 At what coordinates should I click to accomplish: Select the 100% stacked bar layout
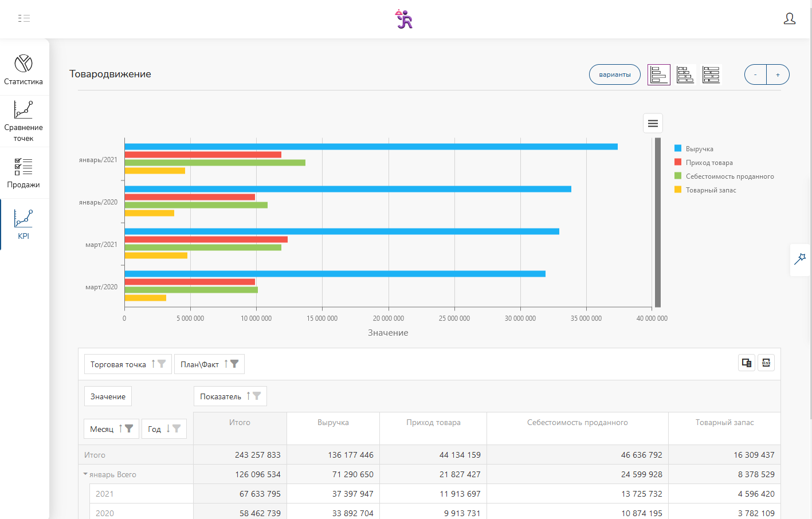(x=711, y=74)
